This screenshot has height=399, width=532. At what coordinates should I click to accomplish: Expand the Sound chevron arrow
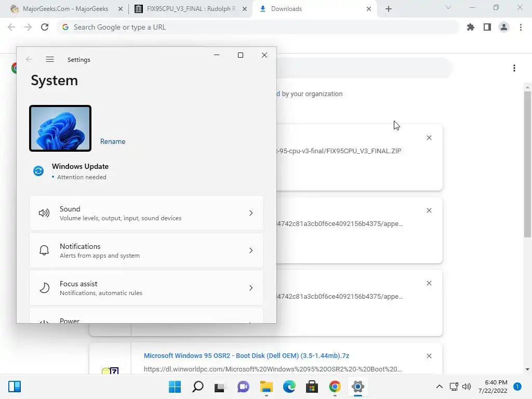coord(251,213)
